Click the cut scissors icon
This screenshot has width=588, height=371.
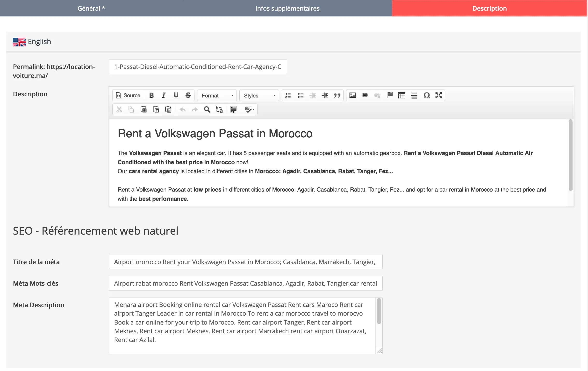pos(119,109)
